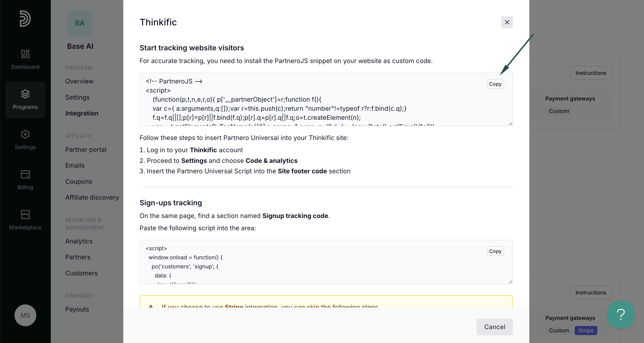This screenshot has width=644, height=343.
Task: Open the Payouts menu item
Action: click(77, 309)
